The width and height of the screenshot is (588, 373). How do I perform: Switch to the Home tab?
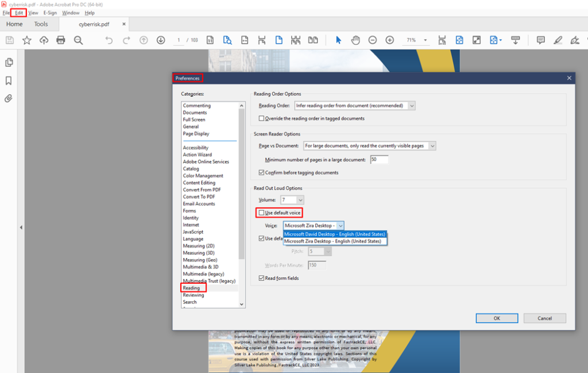tap(14, 24)
